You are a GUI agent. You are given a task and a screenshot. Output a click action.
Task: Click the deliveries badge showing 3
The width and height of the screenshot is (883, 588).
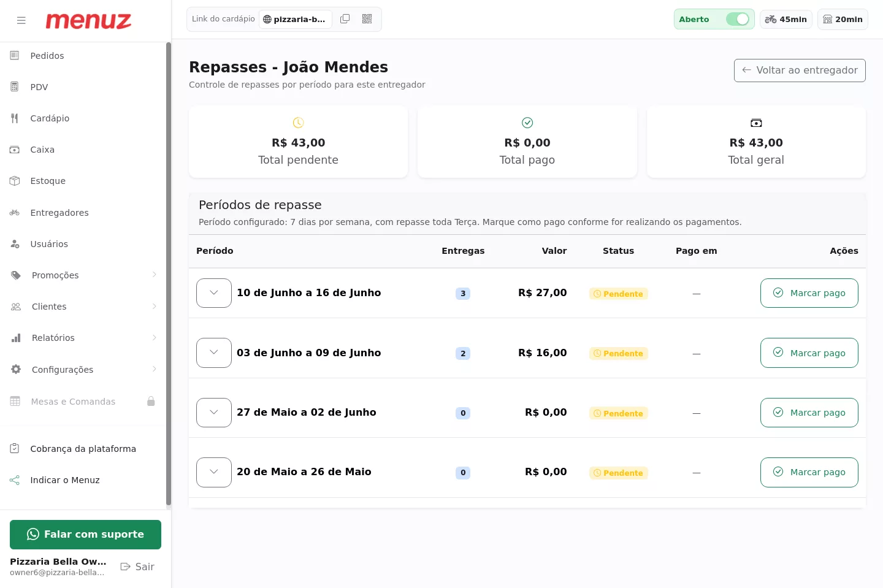[463, 294]
